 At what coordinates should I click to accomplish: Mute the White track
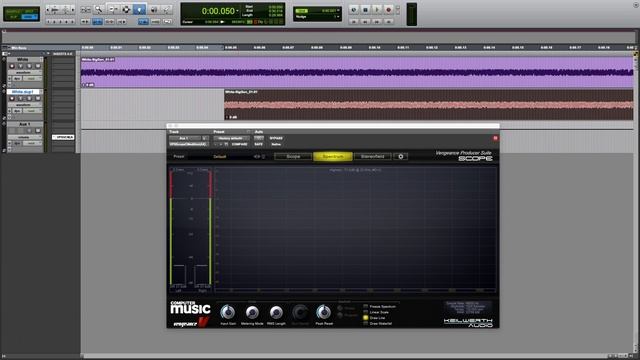(x=38, y=66)
